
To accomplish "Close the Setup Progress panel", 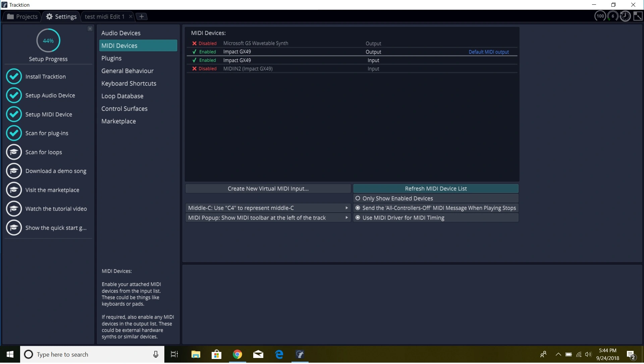I will click(x=90, y=29).
